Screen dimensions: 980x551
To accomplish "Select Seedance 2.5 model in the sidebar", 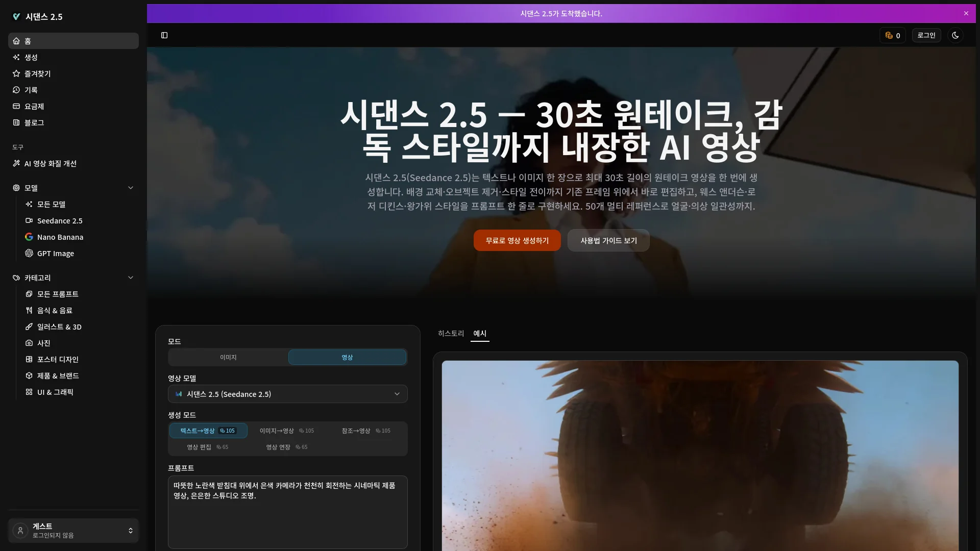I will (x=80, y=220).
